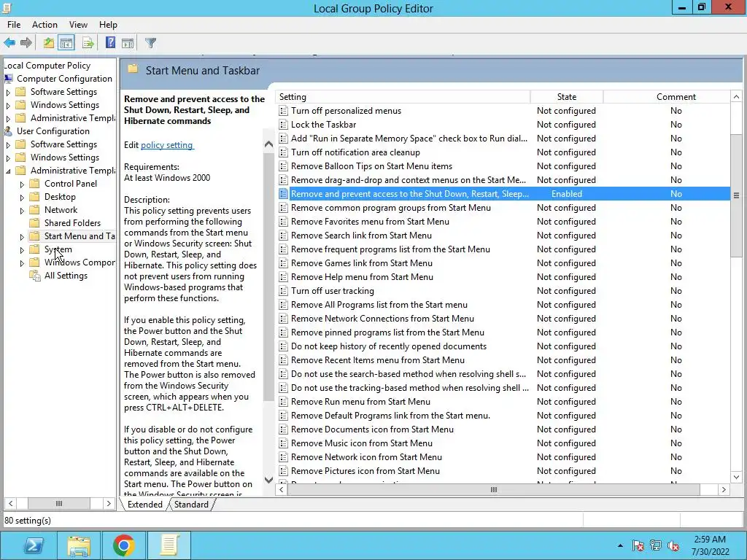747x560 pixels.
Task: Click the network tray icon
Action: pyautogui.click(x=656, y=545)
